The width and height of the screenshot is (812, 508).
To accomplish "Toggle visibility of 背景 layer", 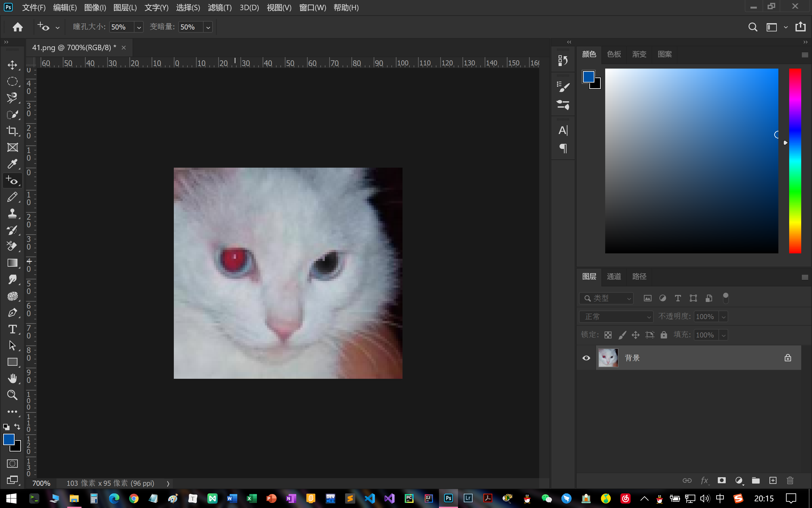I will point(586,358).
